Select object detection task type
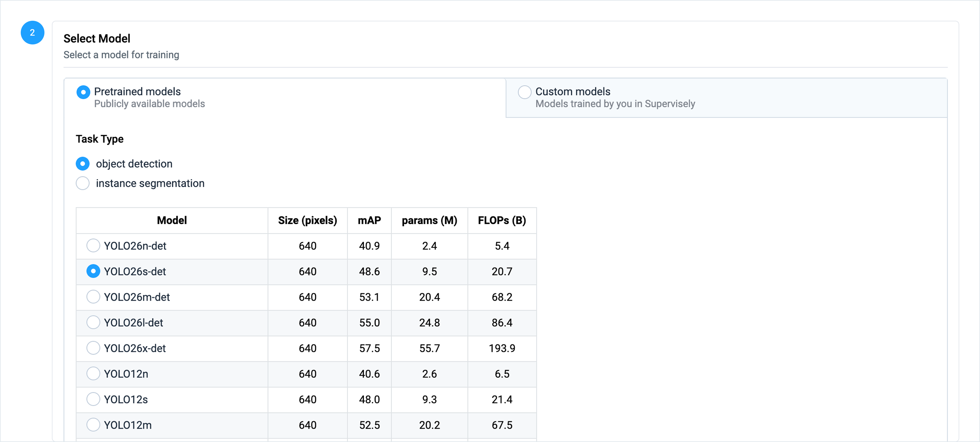Screen dimensions: 980x442 point(83,164)
